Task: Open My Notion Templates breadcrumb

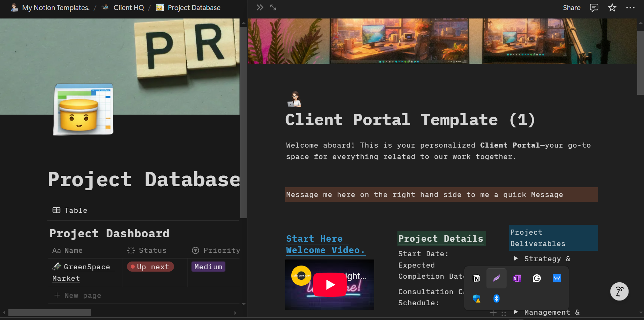Action: (50, 8)
